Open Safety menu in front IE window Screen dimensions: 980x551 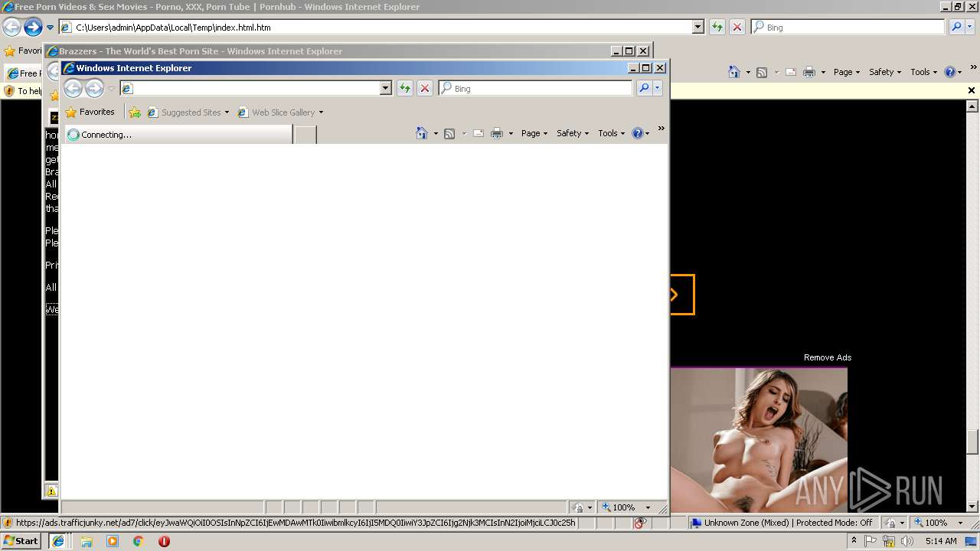tap(573, 133)
